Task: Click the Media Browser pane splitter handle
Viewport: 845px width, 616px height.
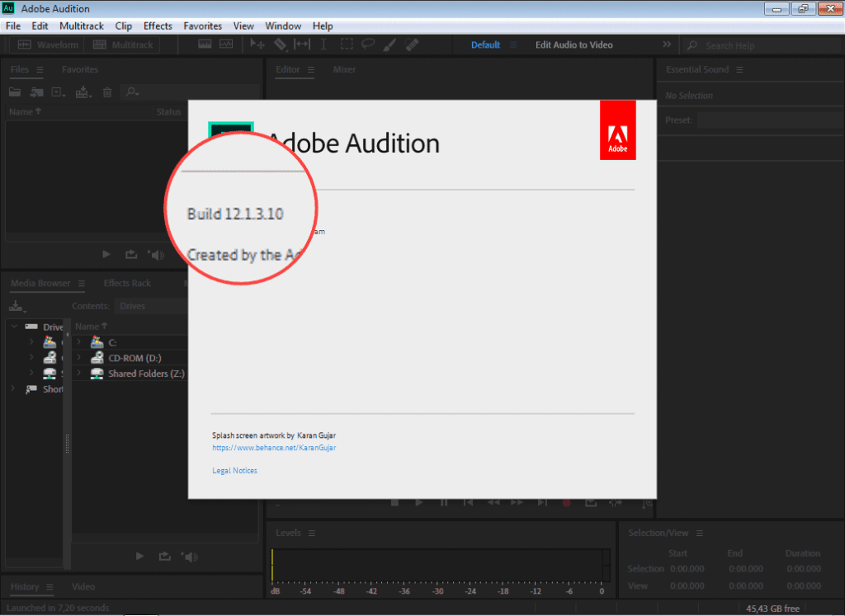Action: point(67,443)
